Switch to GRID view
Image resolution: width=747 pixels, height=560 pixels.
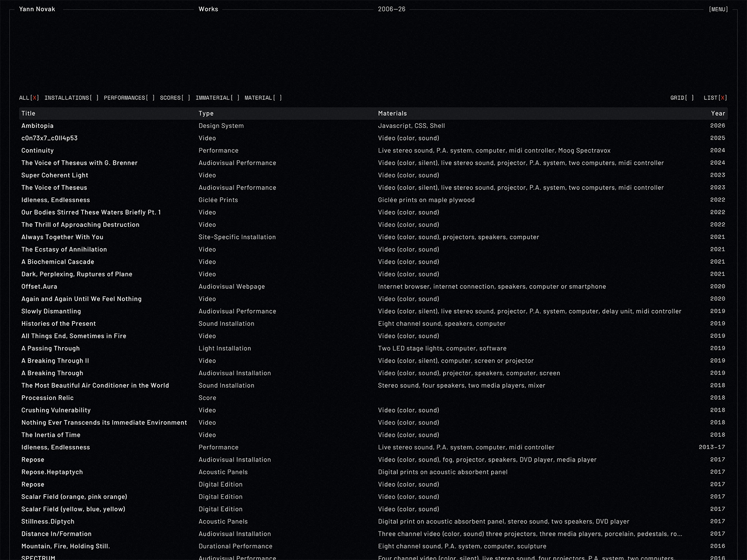tap(682, 98)
